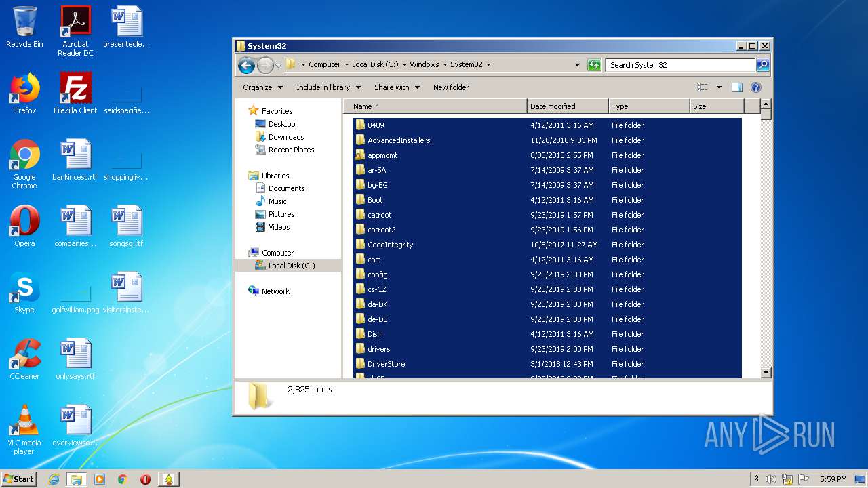Open Chrome from taskbar

coord(123,479)
